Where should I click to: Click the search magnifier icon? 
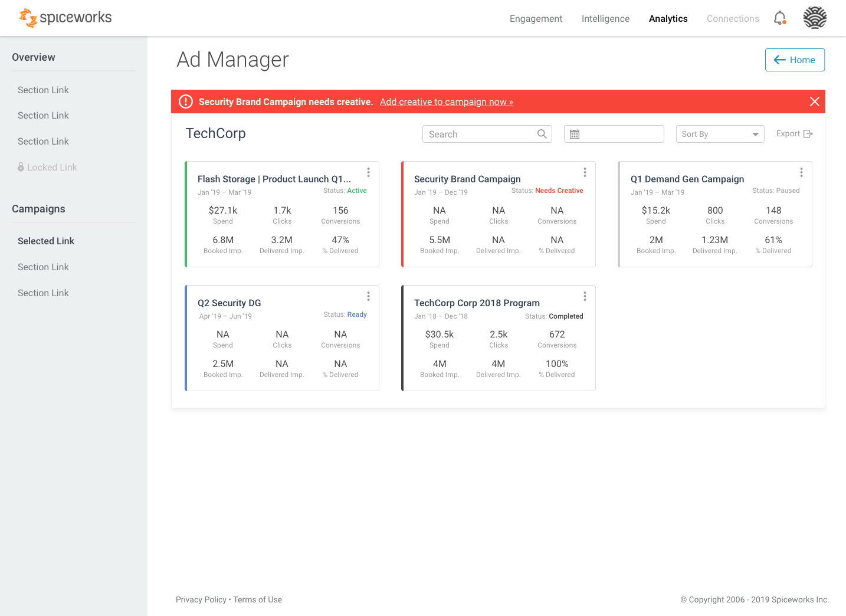pos(542,134)
